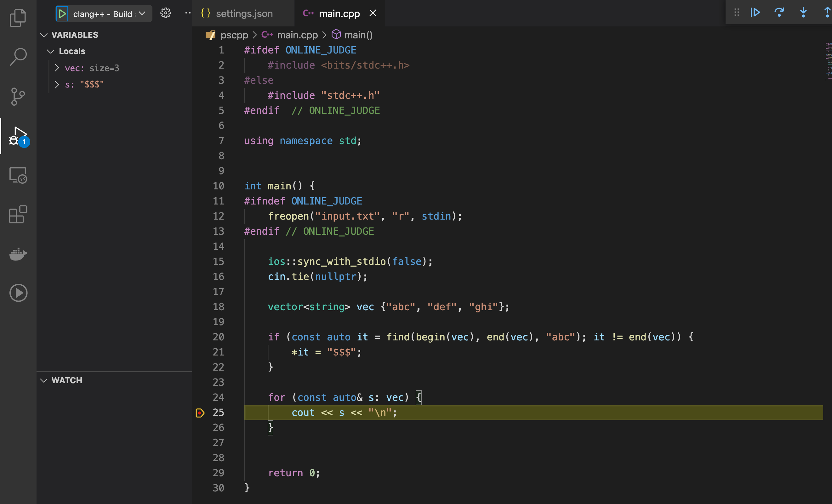
Task: Toggle the breakpoint on line 25
Action: pyautogui.click(x=200, y=412)
